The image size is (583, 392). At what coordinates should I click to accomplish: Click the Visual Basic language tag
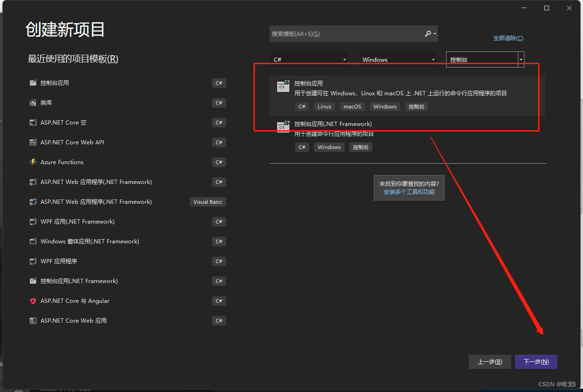(x=208, y=202)
